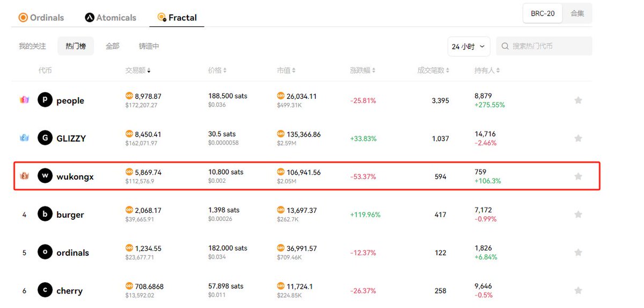Click the Atomicals tab logo icon
This screenshot has height=308, width=644.
point(90,17)
